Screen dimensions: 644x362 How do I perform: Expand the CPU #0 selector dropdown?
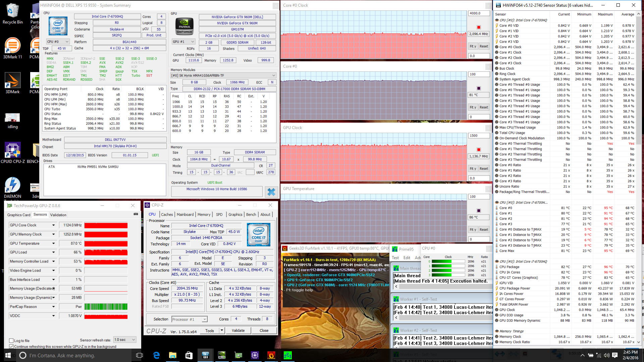[x=58, y=42]
